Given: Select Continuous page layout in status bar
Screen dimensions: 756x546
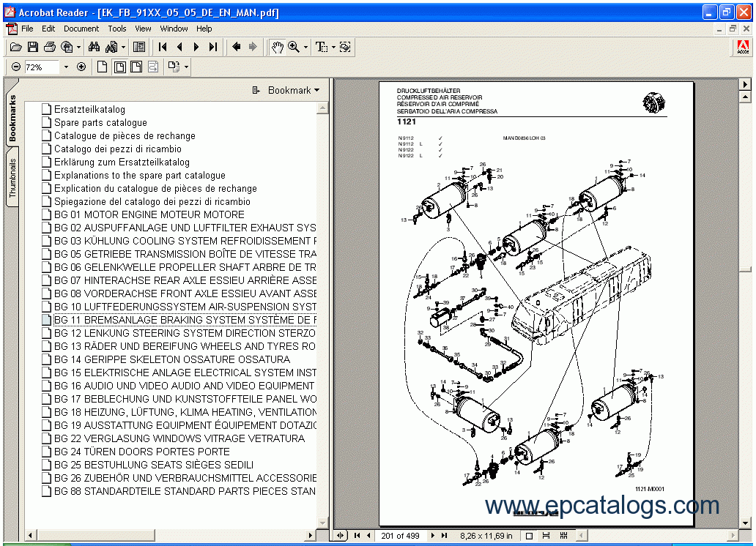Looking at the screenshot, I should pyautogui.click(x=546, y=536).
